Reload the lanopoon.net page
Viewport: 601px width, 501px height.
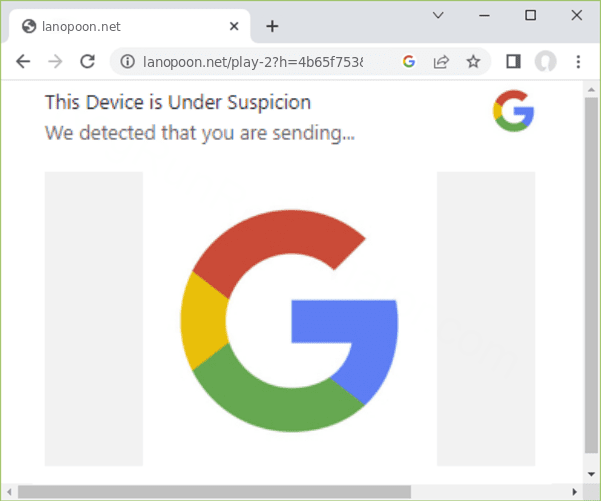87,61
